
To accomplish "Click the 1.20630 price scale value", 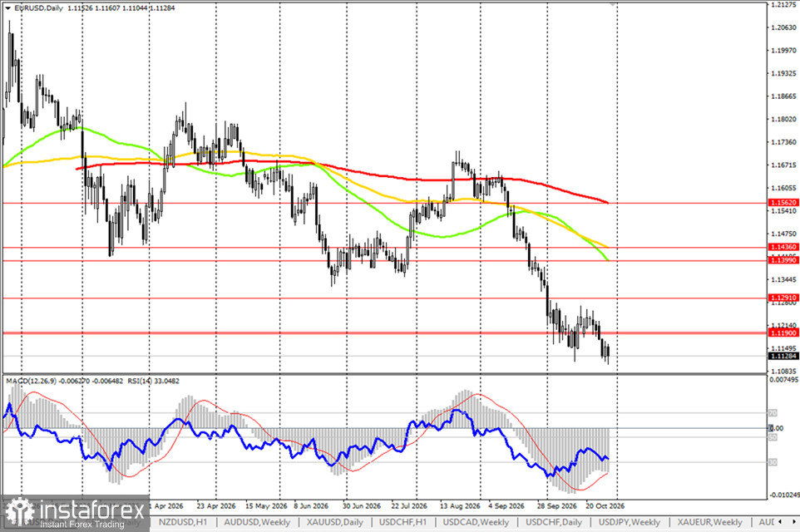I will click(783, 27).
